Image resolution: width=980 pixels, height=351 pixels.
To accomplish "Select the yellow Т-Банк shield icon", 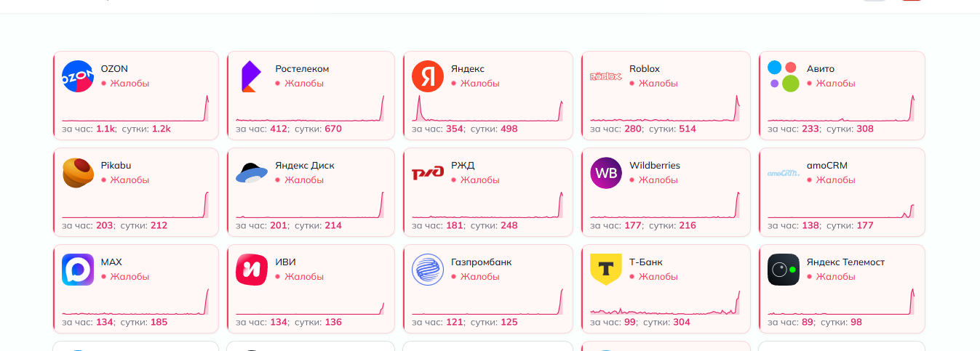I will [x=606, y=270].
